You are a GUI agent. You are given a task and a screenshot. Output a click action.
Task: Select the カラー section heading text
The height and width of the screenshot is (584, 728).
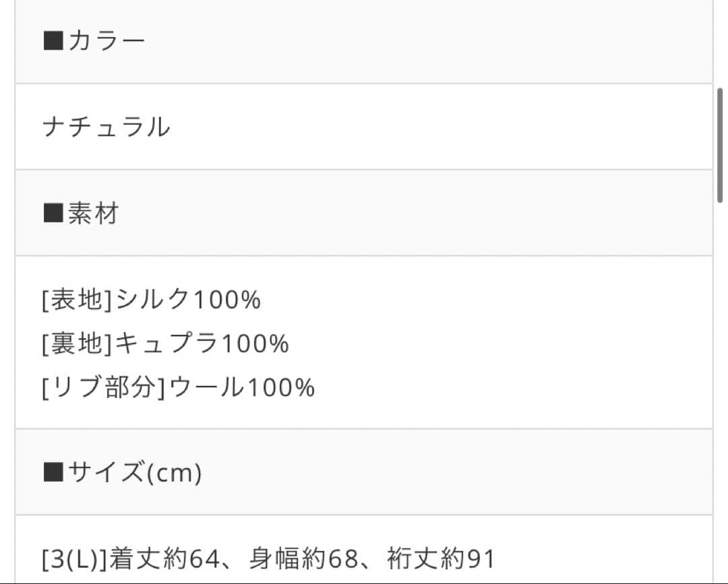107,42
